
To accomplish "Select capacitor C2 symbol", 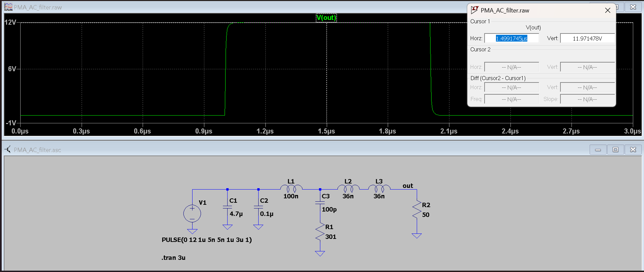I will click(x=258, y=207).
